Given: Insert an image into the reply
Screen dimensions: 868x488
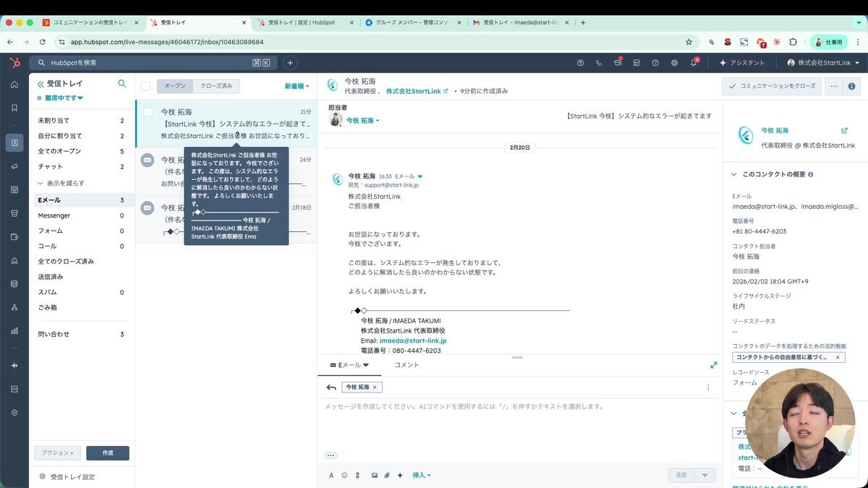Looking at the screenshot, I should point(374,475).
